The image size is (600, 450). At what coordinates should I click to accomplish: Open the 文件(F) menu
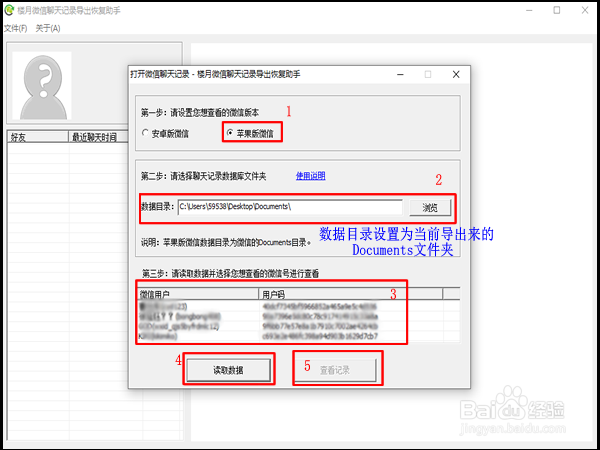16,28
